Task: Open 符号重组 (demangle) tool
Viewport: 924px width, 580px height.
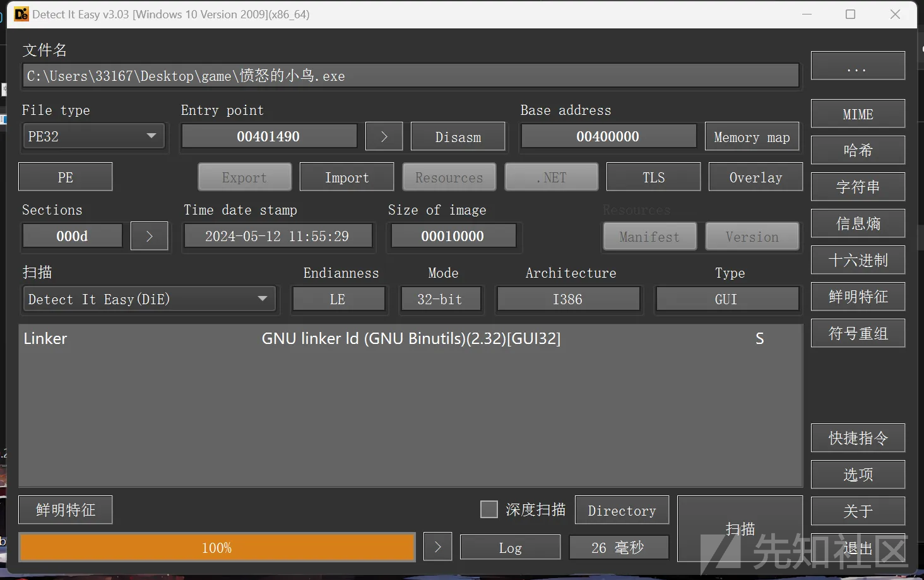Action: 858,334
